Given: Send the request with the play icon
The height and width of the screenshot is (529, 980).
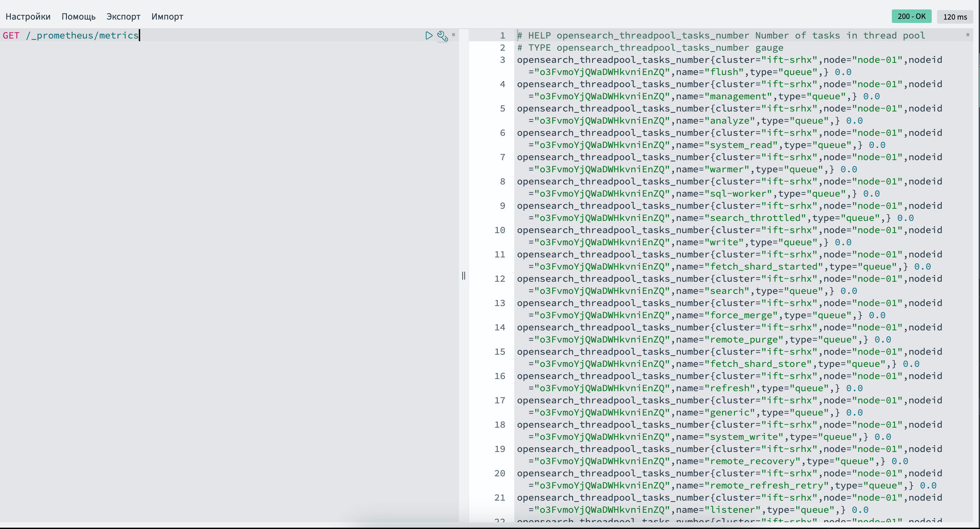Looking at the screenshot, I should tap(429, 35).
